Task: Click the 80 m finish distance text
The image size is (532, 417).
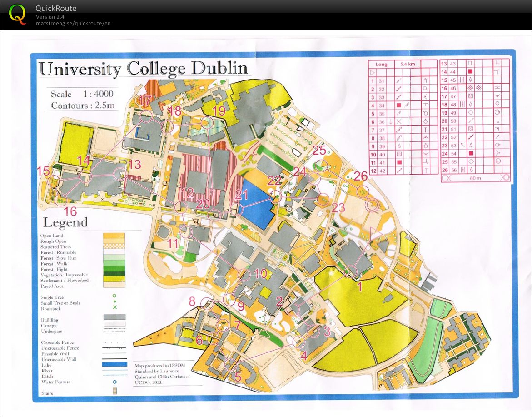Action: pyautogui.click(x=475, y=178)
